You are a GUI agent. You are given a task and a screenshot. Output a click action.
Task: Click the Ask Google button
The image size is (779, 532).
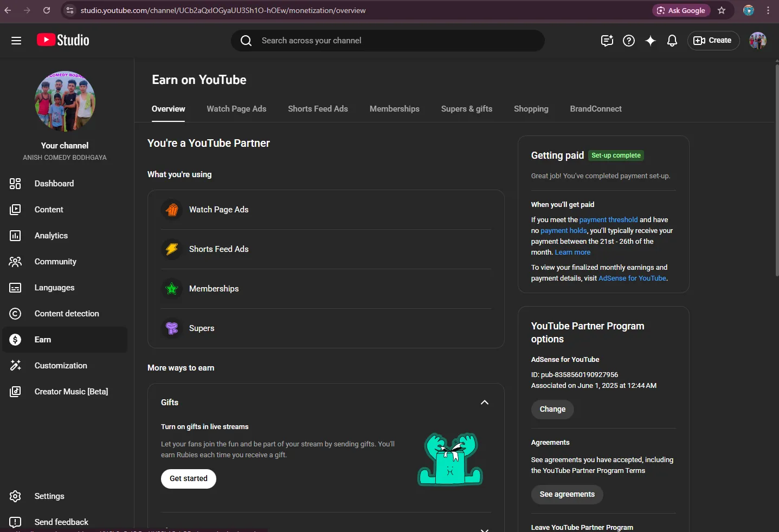tap(681, 10)
